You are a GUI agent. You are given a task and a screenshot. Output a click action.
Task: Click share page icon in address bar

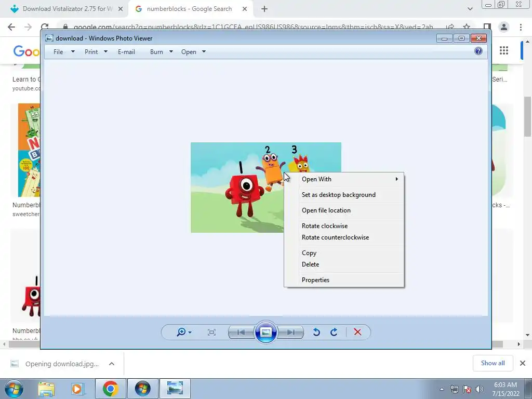450,26
